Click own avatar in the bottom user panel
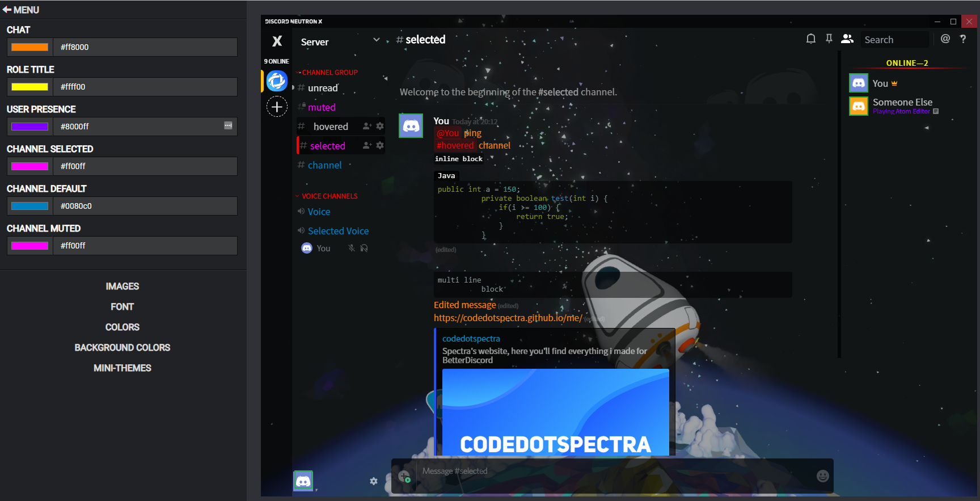Screen dimensions: 980x501 pyautogui.click(x=303, y=481)
